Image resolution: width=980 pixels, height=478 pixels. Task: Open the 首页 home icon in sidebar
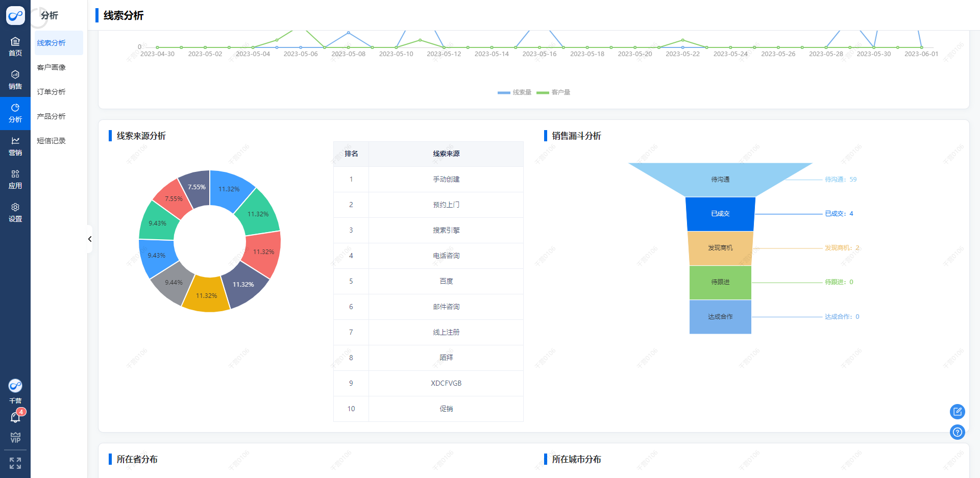click(15, 46)
